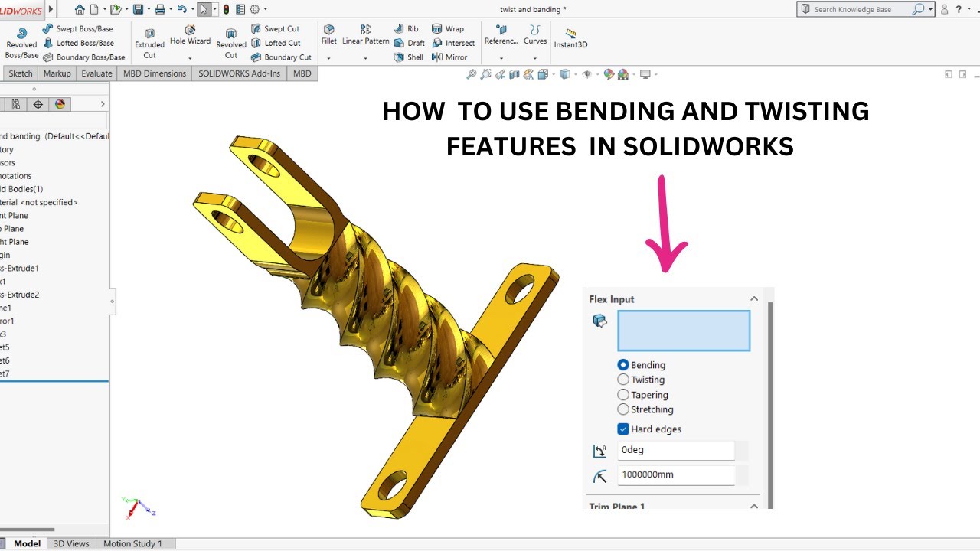Activate the Select cursor tool
The image size is (980, 551).
coord(204,9)
